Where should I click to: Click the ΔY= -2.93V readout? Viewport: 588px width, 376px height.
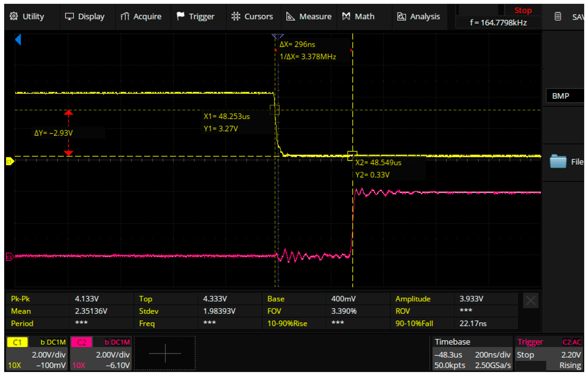point(54,133)
